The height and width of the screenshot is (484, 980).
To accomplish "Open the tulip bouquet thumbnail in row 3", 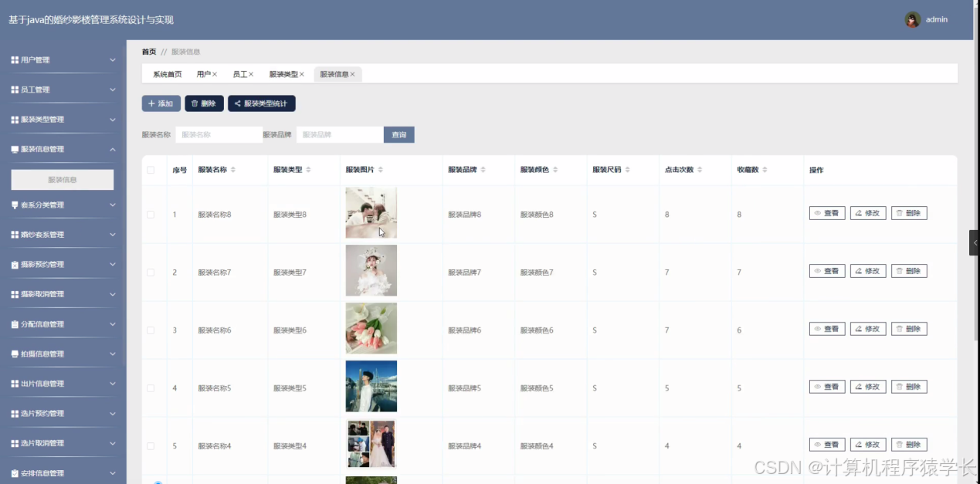I will 371,328.
